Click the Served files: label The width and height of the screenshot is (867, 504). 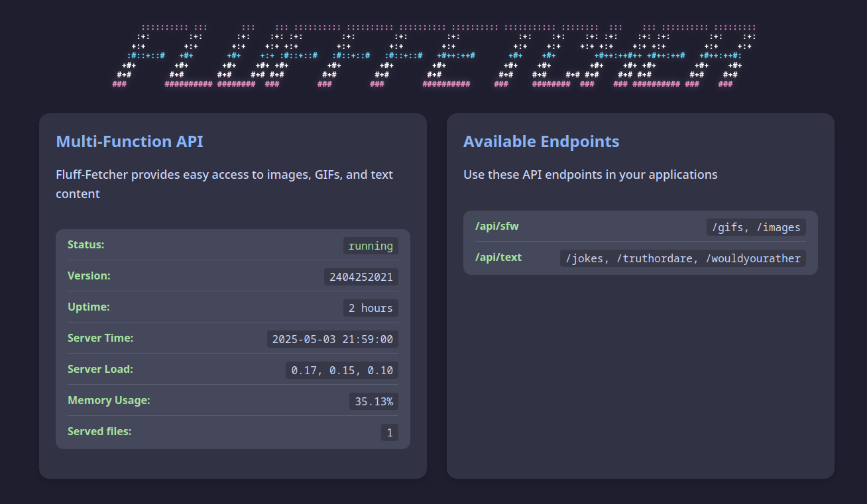(x=99, y=432)
